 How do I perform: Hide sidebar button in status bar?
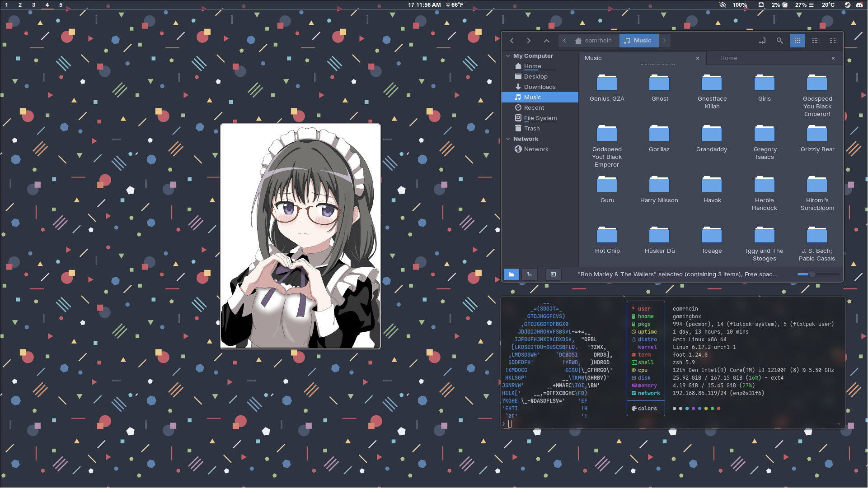(x=553, y=274)
